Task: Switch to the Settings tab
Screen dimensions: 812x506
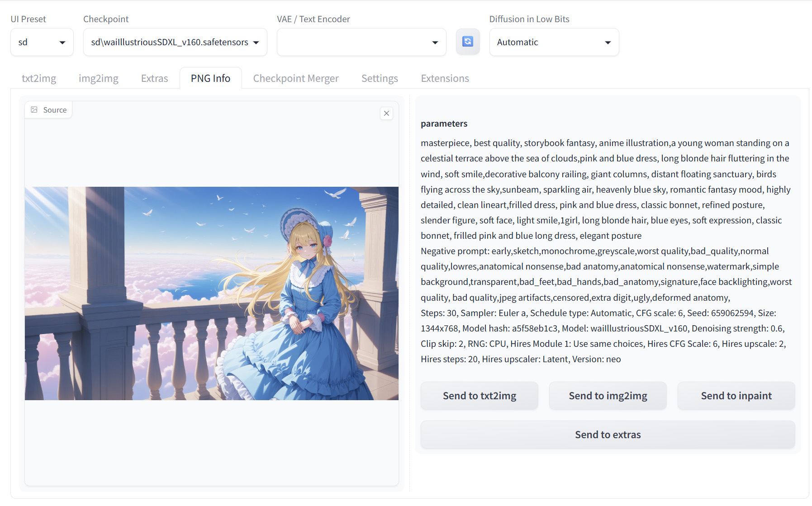Action: point(380,78)
